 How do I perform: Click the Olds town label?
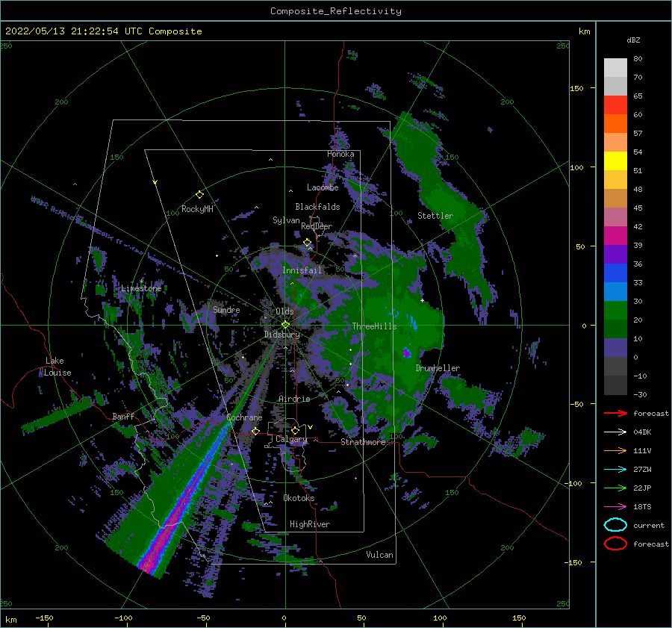pyautogui.click(x=284, y=311)
